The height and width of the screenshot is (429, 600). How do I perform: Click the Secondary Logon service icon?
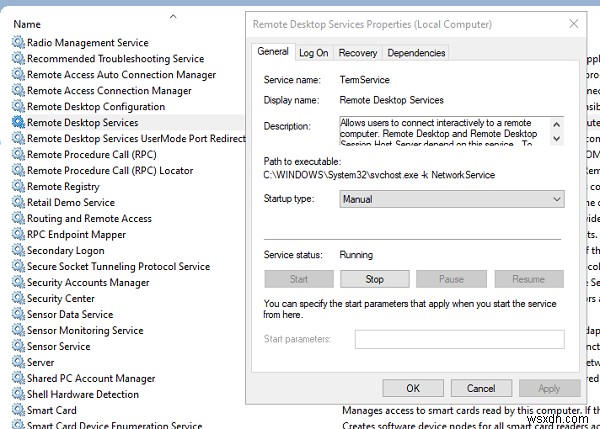tap(18, 250)
